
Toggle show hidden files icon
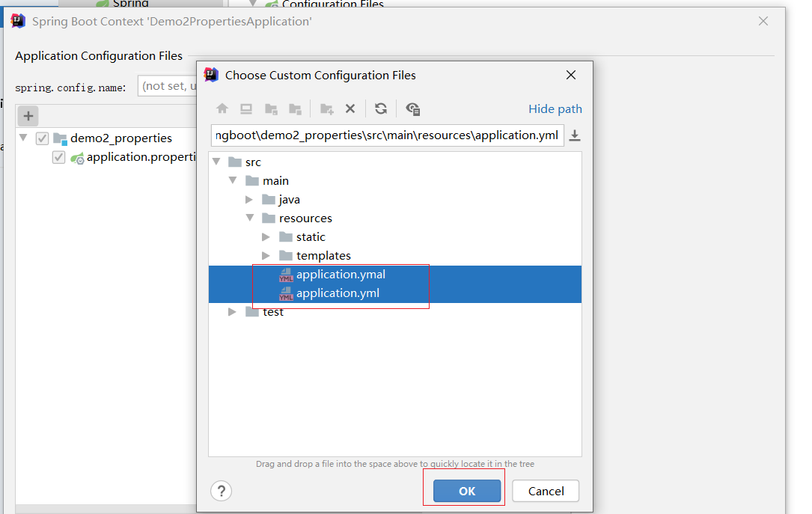(412, 108)
